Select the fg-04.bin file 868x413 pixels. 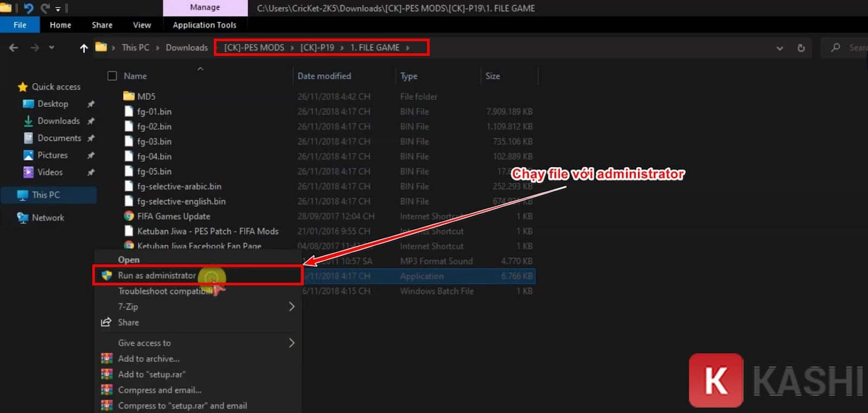[154, 156]
